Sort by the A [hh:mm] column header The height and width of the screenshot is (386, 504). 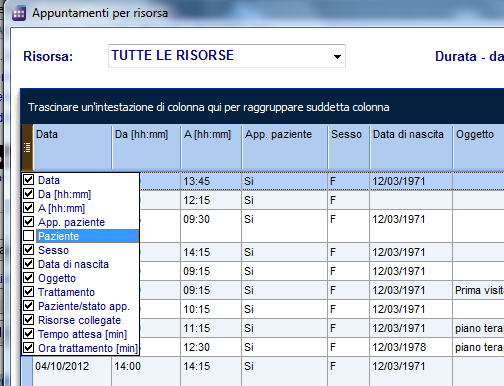(211, 147)
